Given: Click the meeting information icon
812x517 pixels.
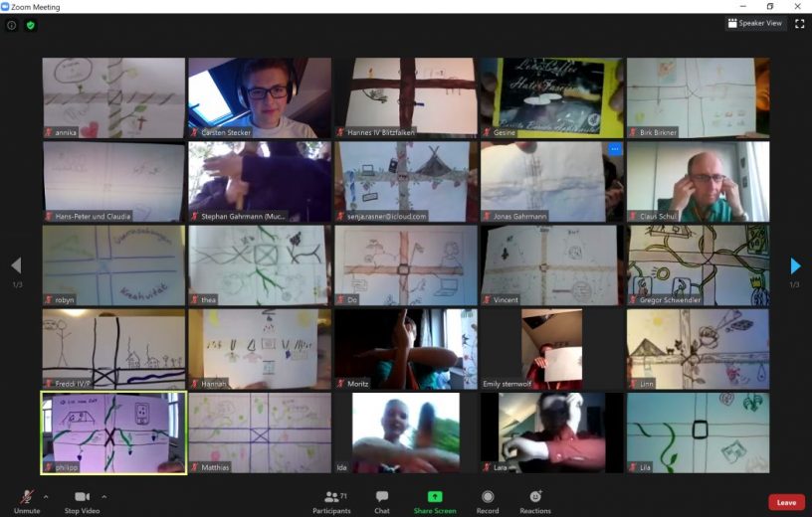Looking at the screenshot, I should pyautogui.click(x=12, y=25).
